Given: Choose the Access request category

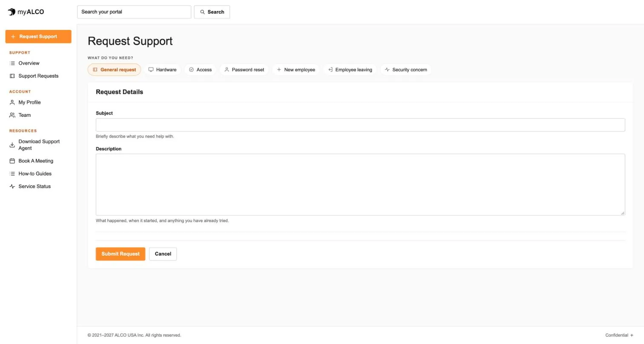Looking at the screenshot, I should click(x=200, y=69).
